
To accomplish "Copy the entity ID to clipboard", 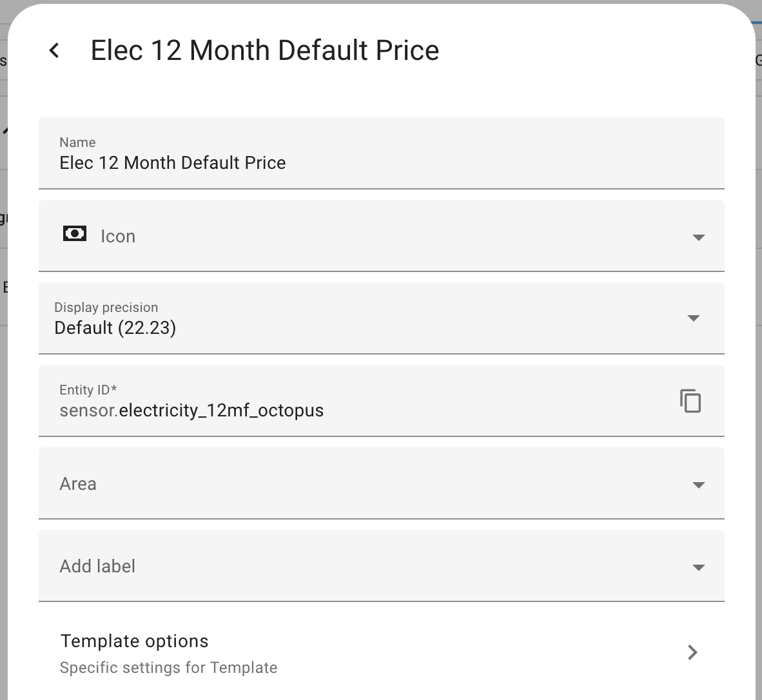I will click(x=690, y=401).
